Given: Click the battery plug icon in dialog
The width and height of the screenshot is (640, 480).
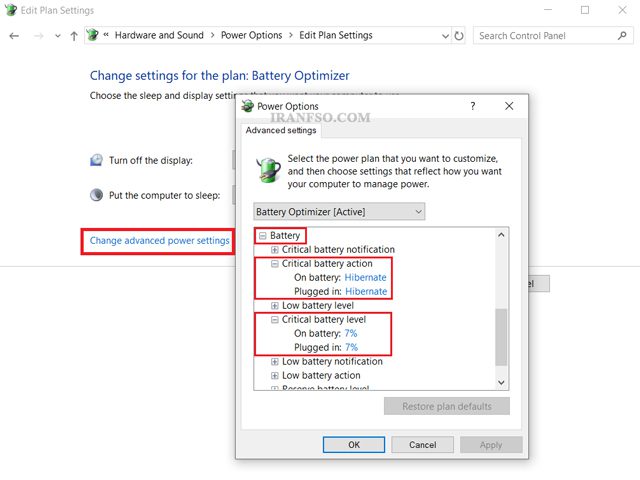Looking at the screenshot, I should coord(269,169).
